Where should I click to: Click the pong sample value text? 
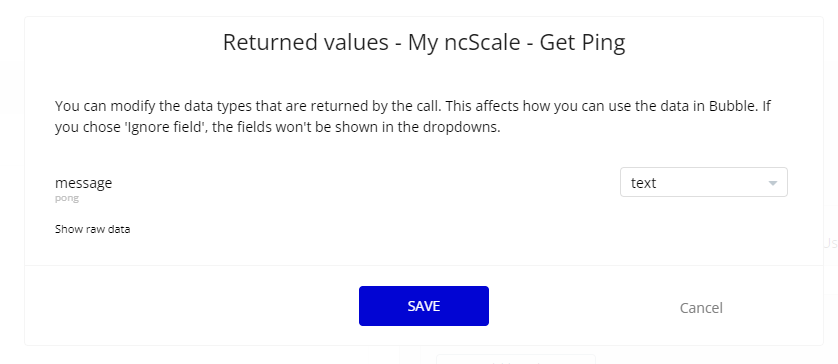click(67, 198)
